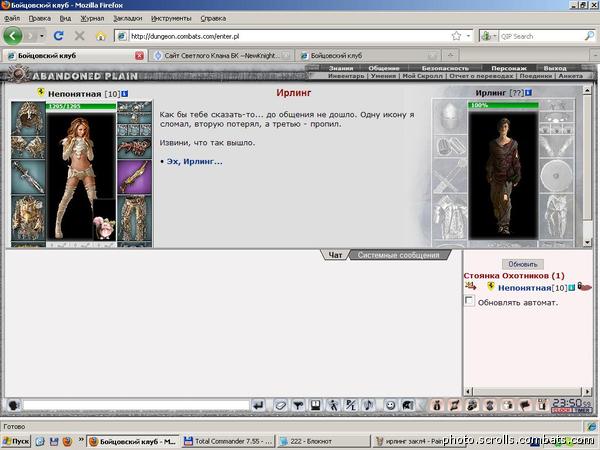Close the first Бойцовский клуб tab
Screen dimensions: 600x450
[139, 55]
